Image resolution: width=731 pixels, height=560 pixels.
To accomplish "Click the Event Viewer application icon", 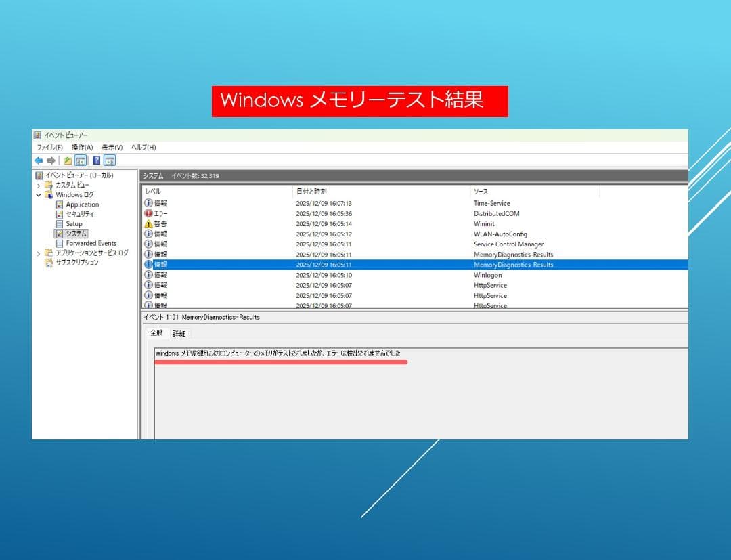I will (37, 135).
